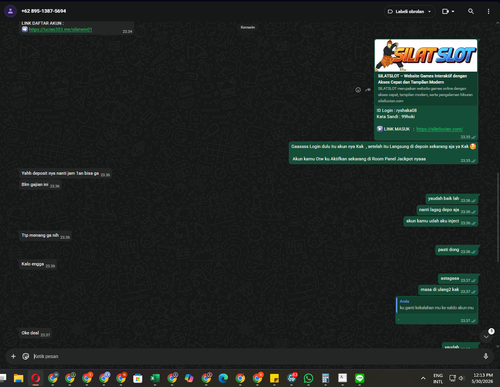Select the 'Blm gajian ini' message
The width and height of the screenshot is (500, 387).
coord(40,185)
